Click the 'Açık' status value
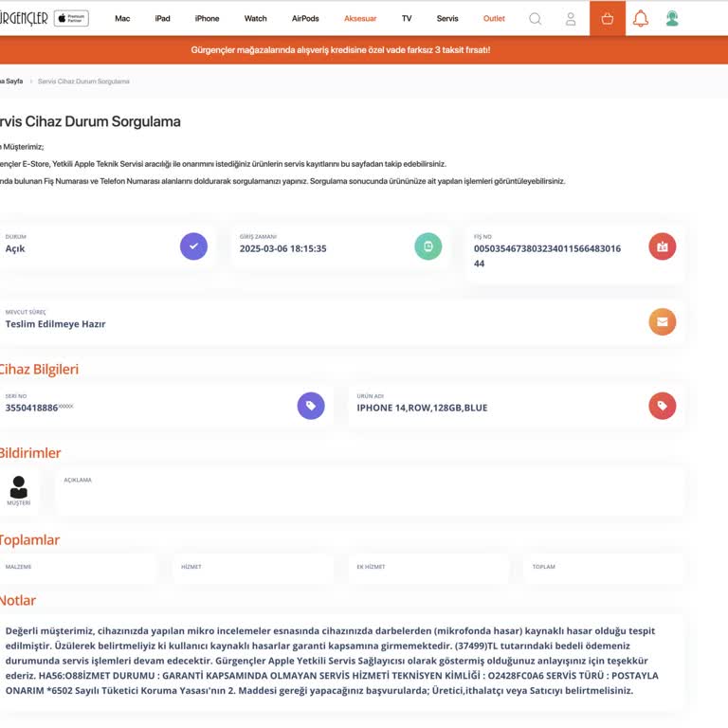728x728 pixels. coord(15,249)
